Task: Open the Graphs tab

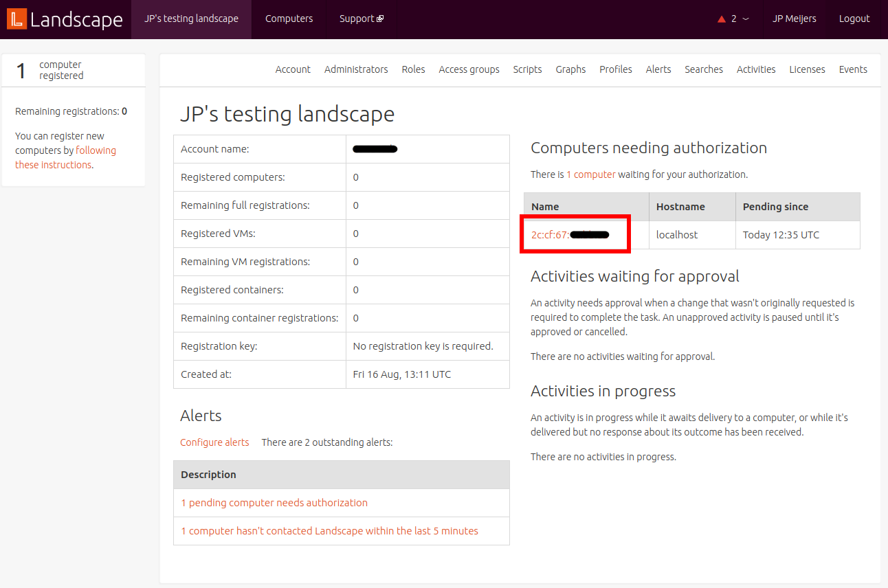Action: (570, 69)
